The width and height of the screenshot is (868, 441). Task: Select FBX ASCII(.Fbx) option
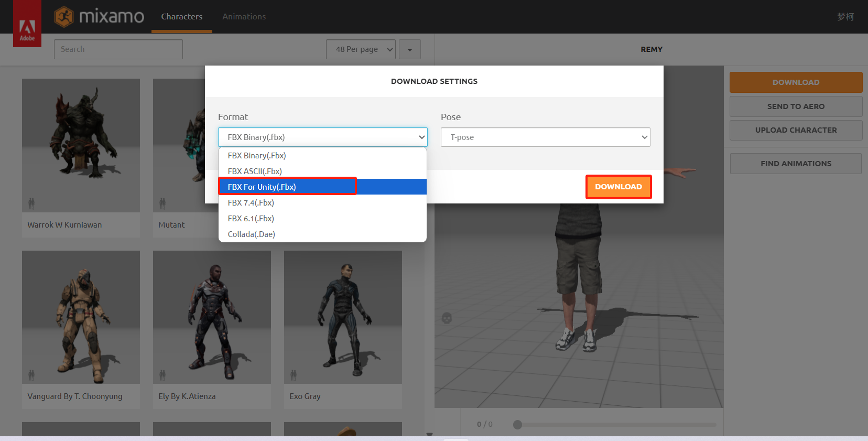coord(322,171)
